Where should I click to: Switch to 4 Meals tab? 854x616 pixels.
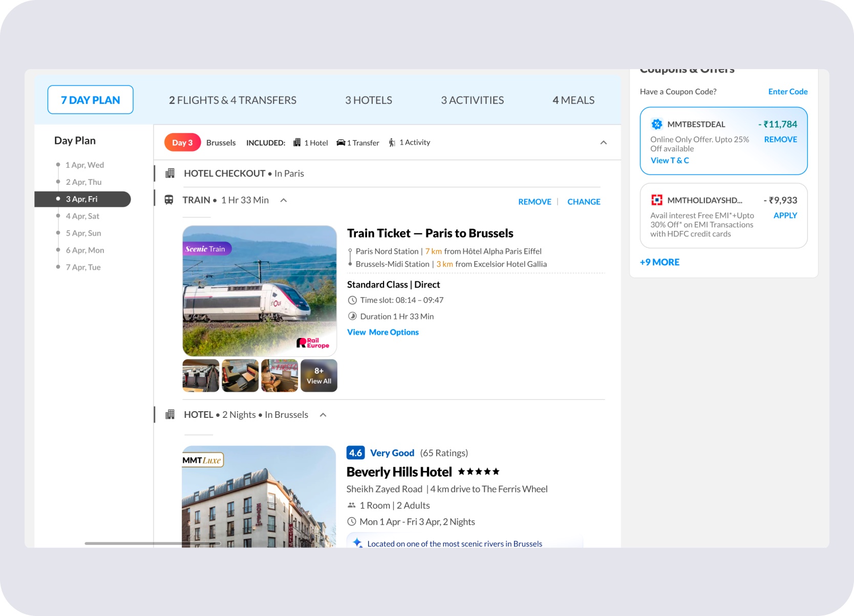tap(573, 100)
